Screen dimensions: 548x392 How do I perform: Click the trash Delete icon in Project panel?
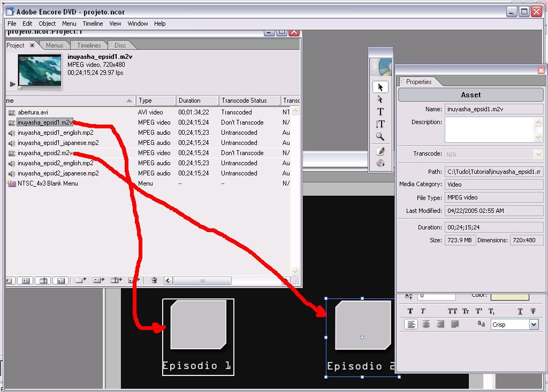click(x=154, y=280)
